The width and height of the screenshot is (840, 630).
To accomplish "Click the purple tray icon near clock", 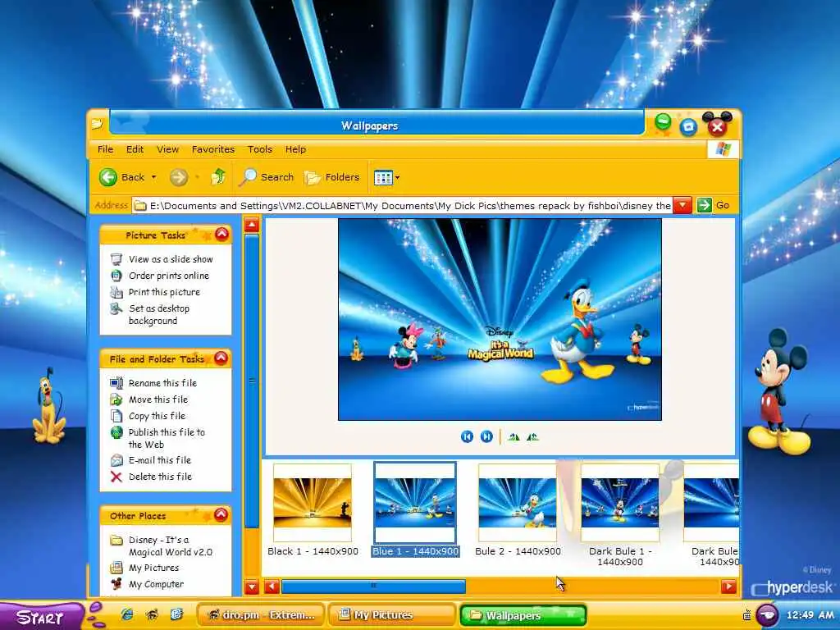I will [766, 615].
